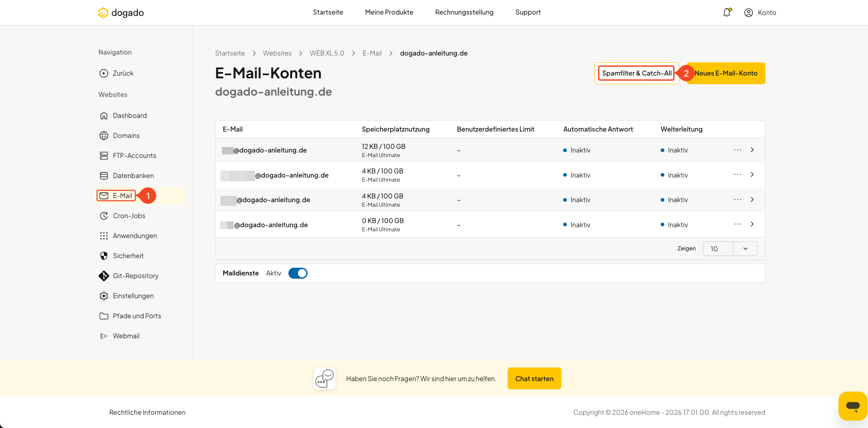Open Meine Produkte in top navigation

coord(389,12)
